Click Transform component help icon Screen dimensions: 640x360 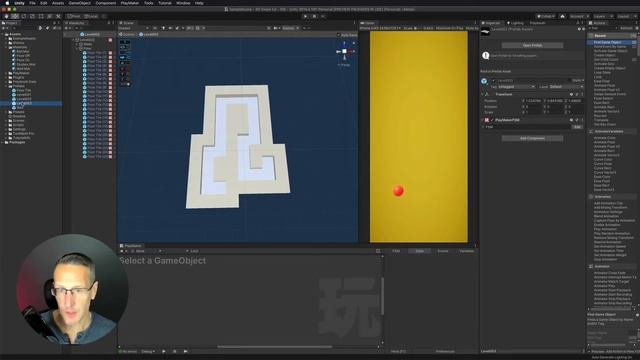click(571, 94)
